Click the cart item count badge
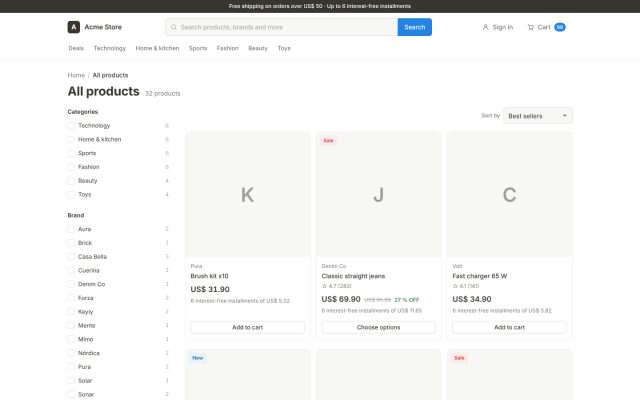 click(x=560, y=27)
